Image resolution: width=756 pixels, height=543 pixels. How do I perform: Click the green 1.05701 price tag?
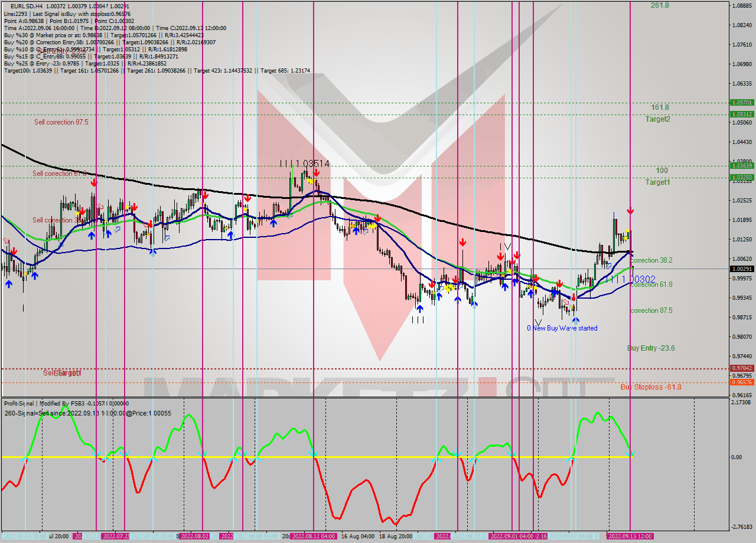pyautogui.click(x=742, y=103)
